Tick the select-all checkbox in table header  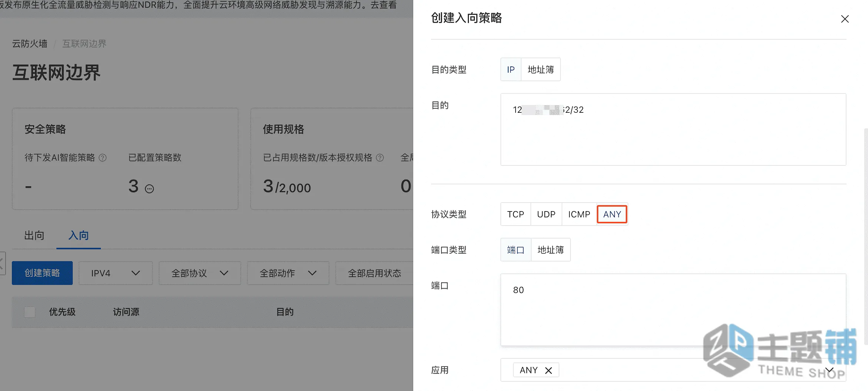[30, 312]
